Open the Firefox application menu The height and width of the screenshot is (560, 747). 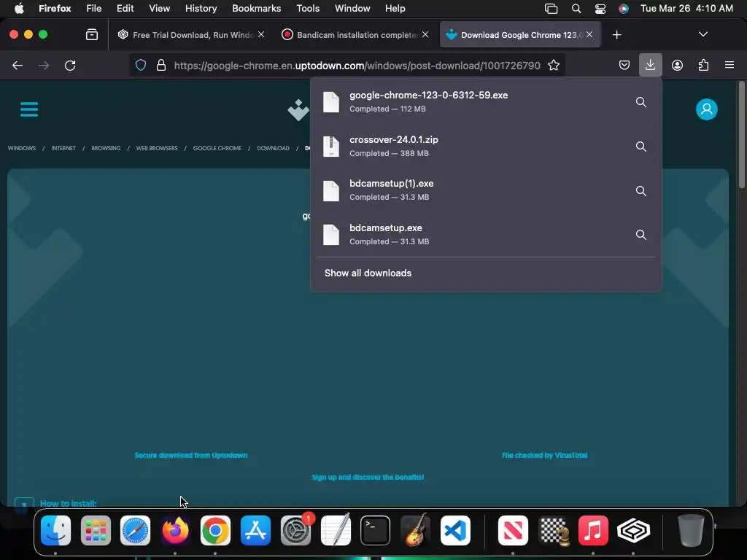pos(729,65)
